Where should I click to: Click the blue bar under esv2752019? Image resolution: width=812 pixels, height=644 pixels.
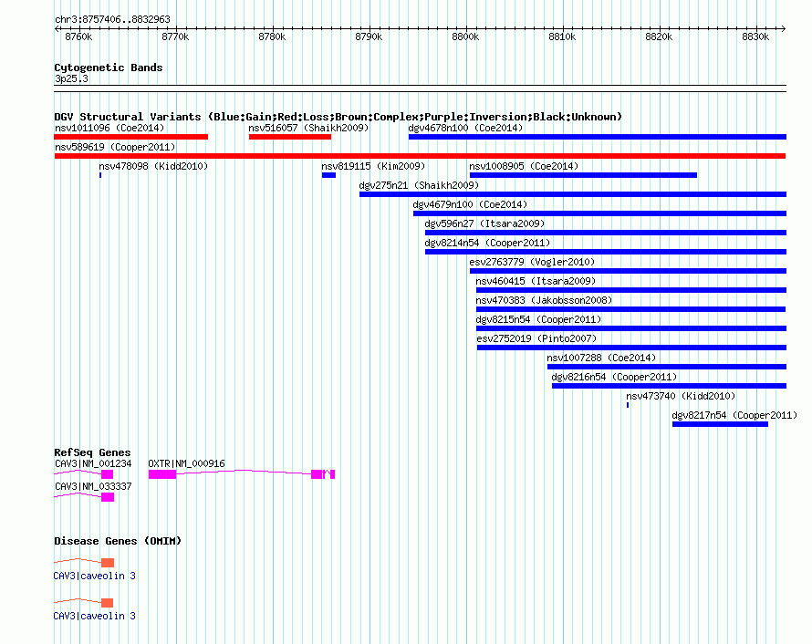click(x=631, y=348)
